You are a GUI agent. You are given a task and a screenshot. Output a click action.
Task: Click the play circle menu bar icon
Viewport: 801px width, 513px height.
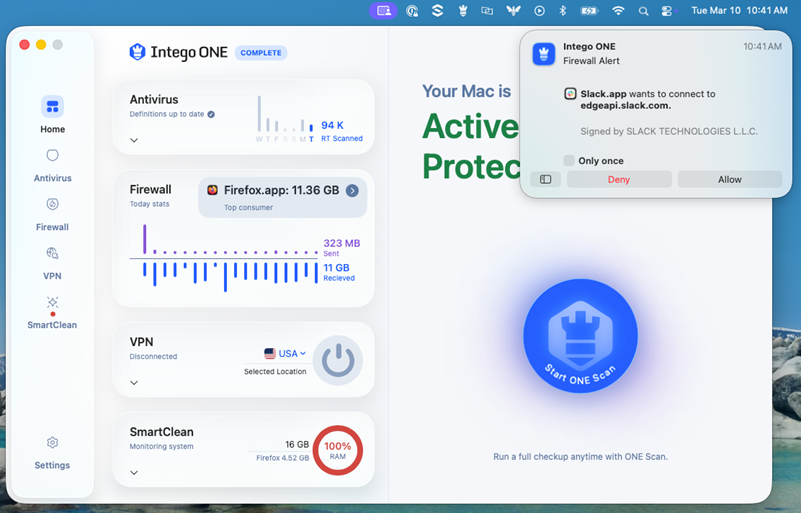click(539, 10)
